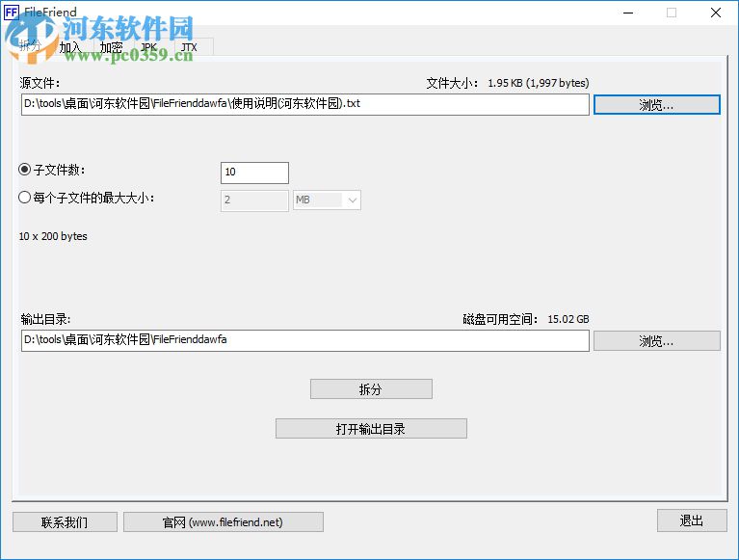Viewport: 739px width, 560px height.
Task: Switch to the 拆分 tab
Action: [31, 46]
